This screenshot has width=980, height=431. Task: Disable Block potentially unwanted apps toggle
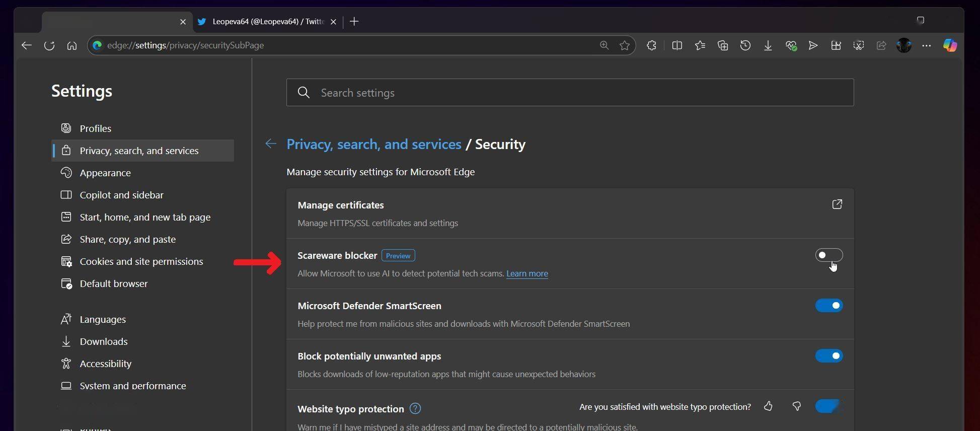click(x=829, y=356)
